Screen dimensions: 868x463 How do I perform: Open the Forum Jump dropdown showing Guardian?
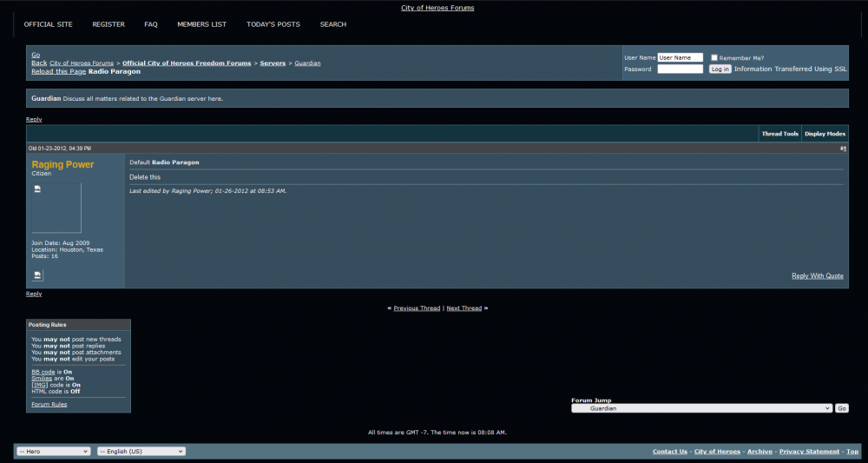coord(701,408)
